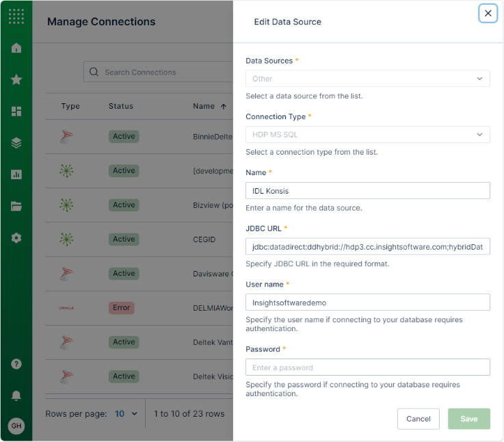Go to Home in the sidebar
Screen dimensions: 504x442
pos(16,48)
